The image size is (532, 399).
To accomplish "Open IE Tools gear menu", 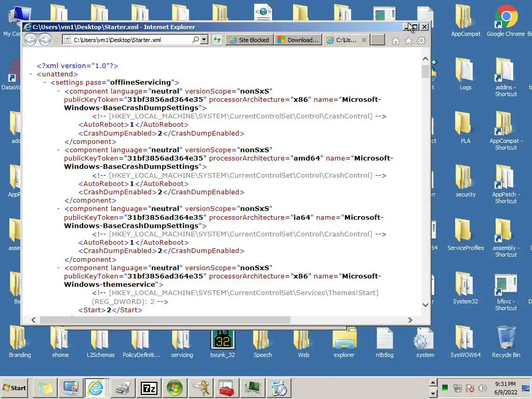I will tap(421, 41).
